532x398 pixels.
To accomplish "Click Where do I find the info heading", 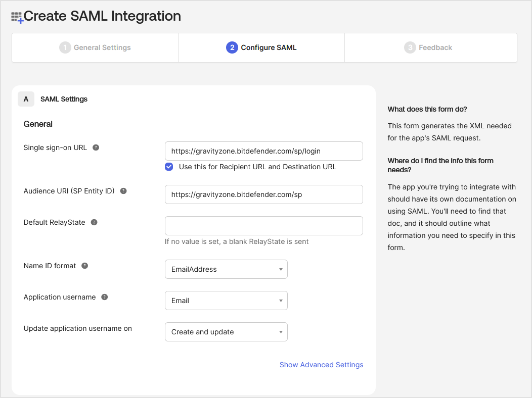I will 440,165.
